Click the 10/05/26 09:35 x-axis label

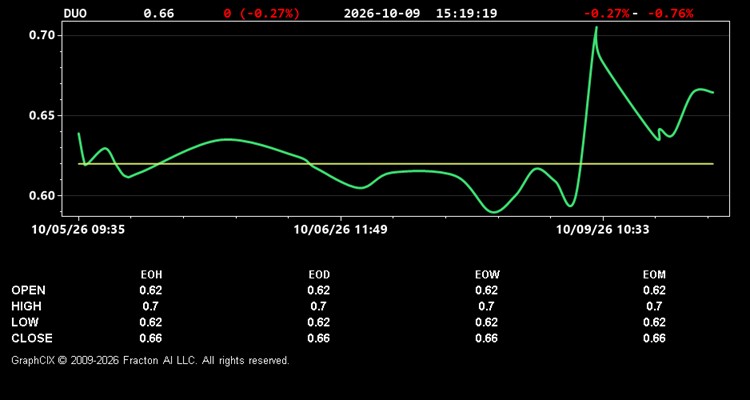(78, 230)
